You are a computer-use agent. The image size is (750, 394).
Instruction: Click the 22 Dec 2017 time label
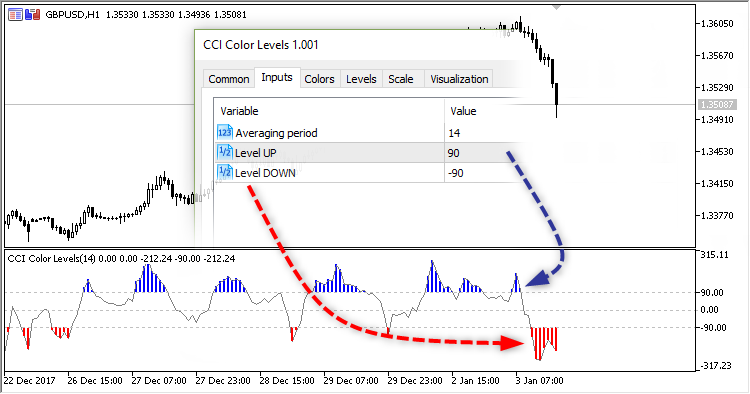[x=29, y=381]
